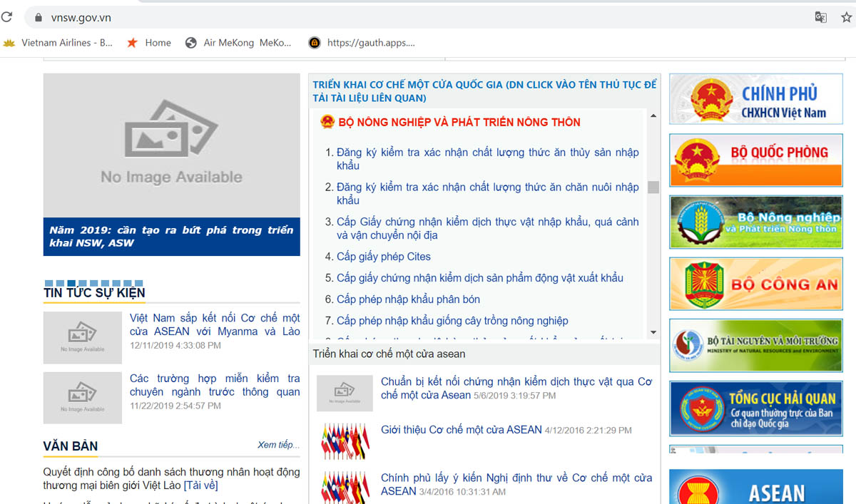Open Đăng ký kiểm tra thức ăn thủy sản link

pos(488,159)
